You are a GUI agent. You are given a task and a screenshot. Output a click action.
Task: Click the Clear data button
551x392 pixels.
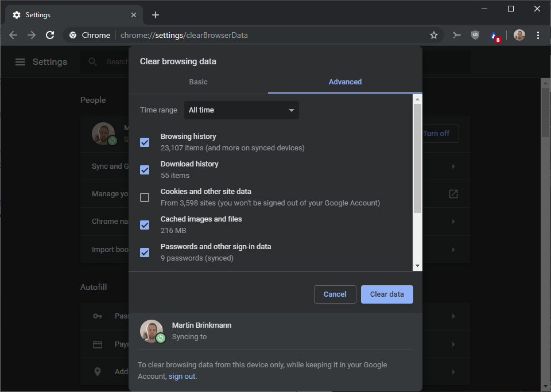click(387, 294)
